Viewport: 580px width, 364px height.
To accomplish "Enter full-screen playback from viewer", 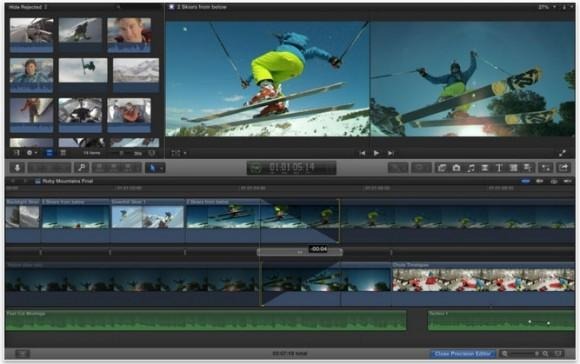I will click(562, 153).
